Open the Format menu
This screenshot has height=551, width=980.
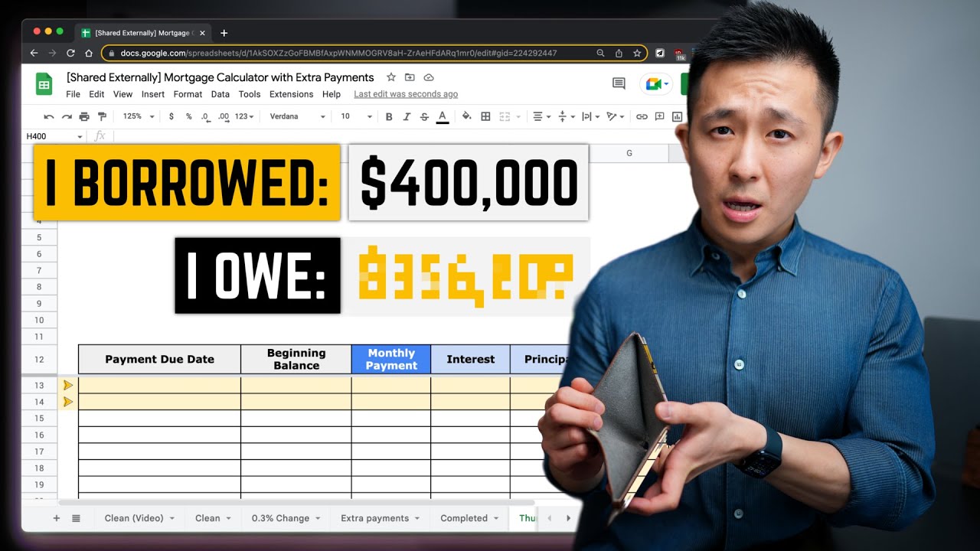coord(188,94)
